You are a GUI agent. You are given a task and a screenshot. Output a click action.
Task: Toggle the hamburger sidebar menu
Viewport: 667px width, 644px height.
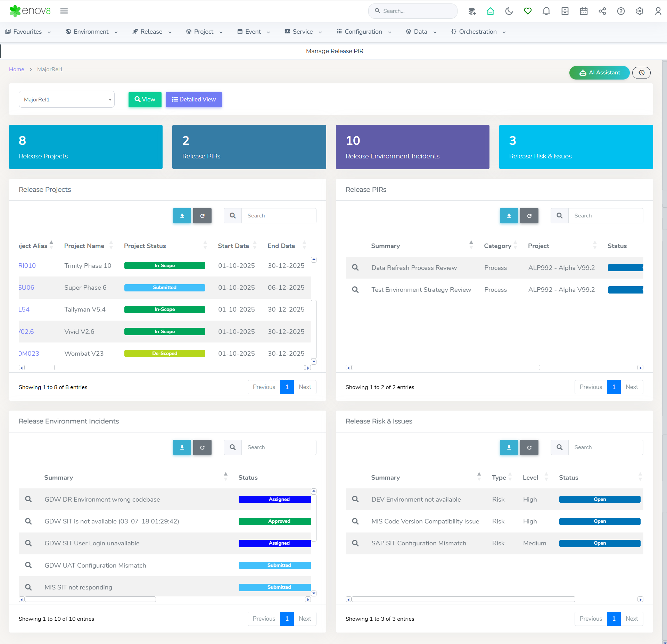pos(64,11)
